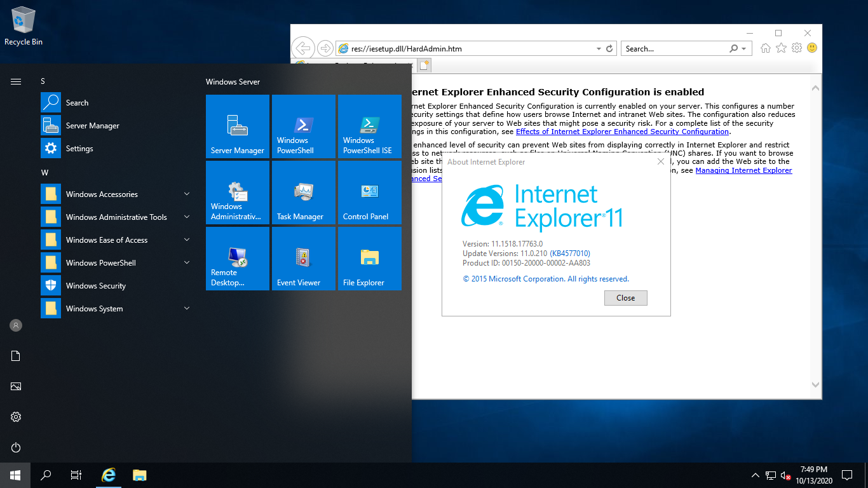Open the Internet Explorer Tools gear
Screen dimensions: 868x488
tap(796, 48)
